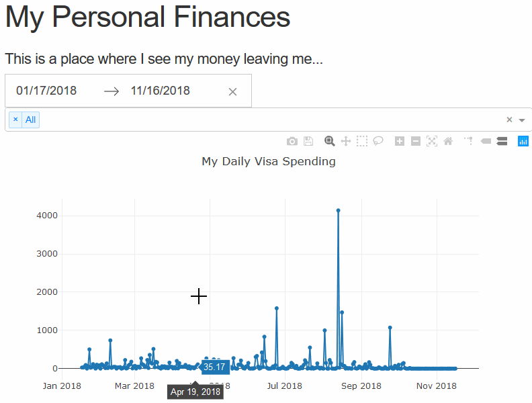This screenshot has width=532, height=403.
Task: Autoscale the chart axes
Action: coord(432,141)
